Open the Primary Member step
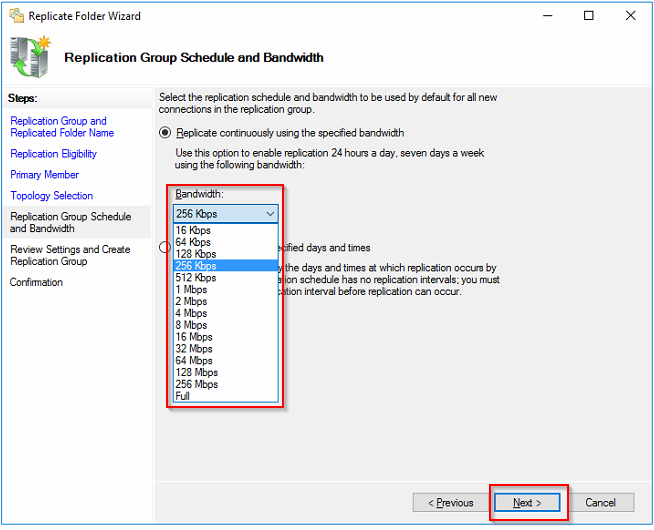The width and height of the screenshot is (654, 530). (x=44, y=175)
